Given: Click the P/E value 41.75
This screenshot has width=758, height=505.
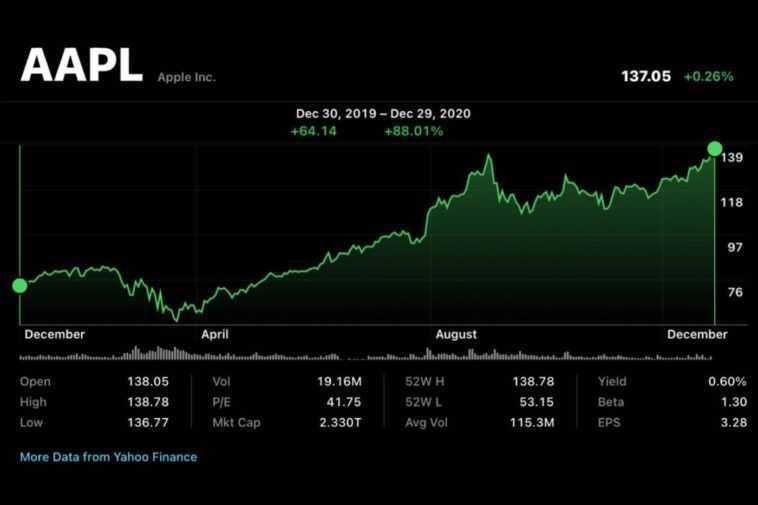Looking at the screenshot, I should 344,402.
